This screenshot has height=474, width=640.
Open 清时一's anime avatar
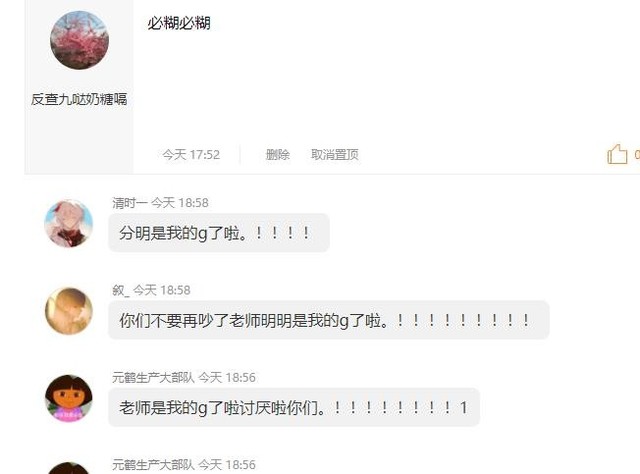coord(69,223)
